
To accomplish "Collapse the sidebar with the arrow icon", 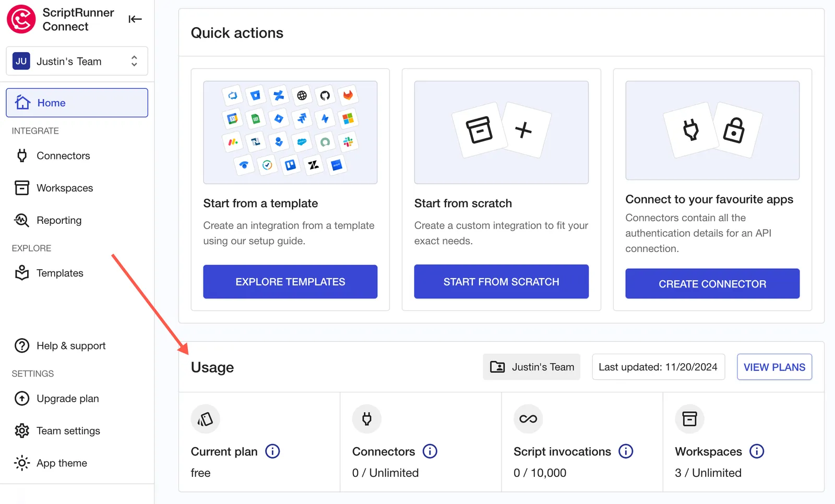I will (x=135, y=19).
